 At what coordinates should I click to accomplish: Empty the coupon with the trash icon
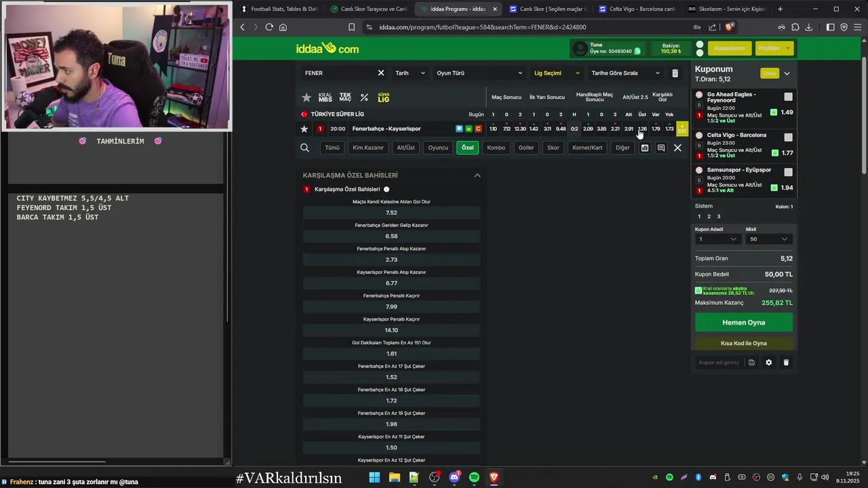[786, 363]
